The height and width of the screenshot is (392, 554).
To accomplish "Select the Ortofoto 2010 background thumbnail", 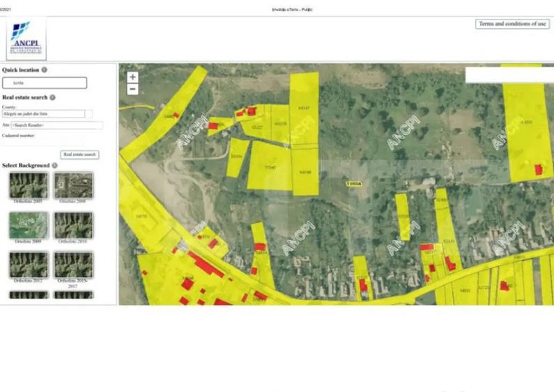I will click(73, 225).
